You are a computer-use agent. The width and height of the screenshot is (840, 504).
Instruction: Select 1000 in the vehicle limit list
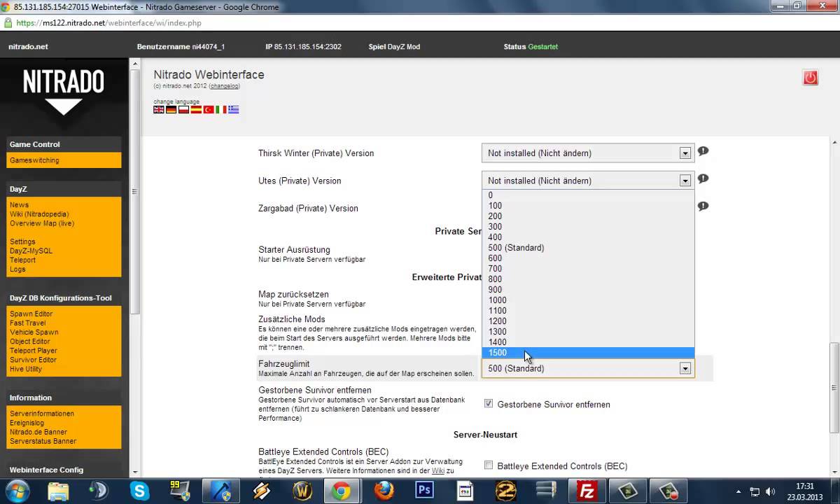(588, 300)
